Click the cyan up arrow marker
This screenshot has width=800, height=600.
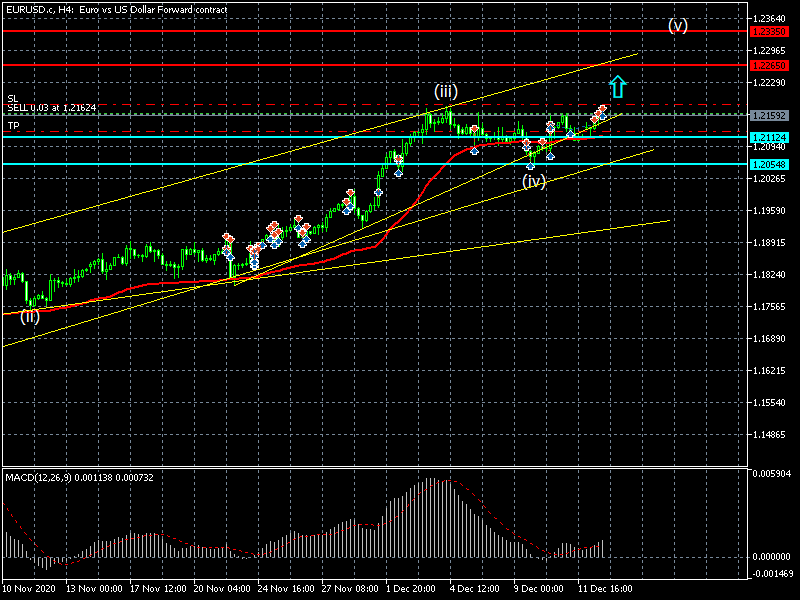pos(618,87)
